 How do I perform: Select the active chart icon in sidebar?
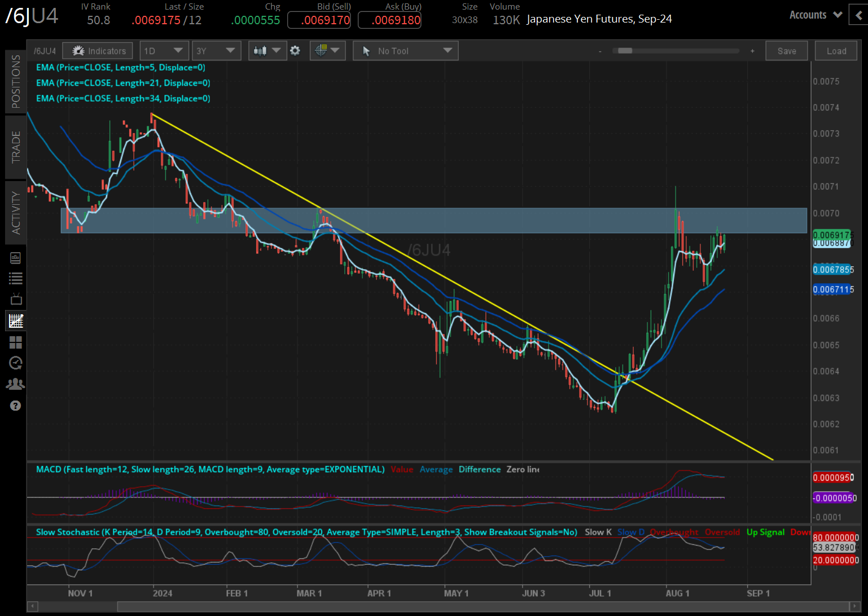click(16, 321)
